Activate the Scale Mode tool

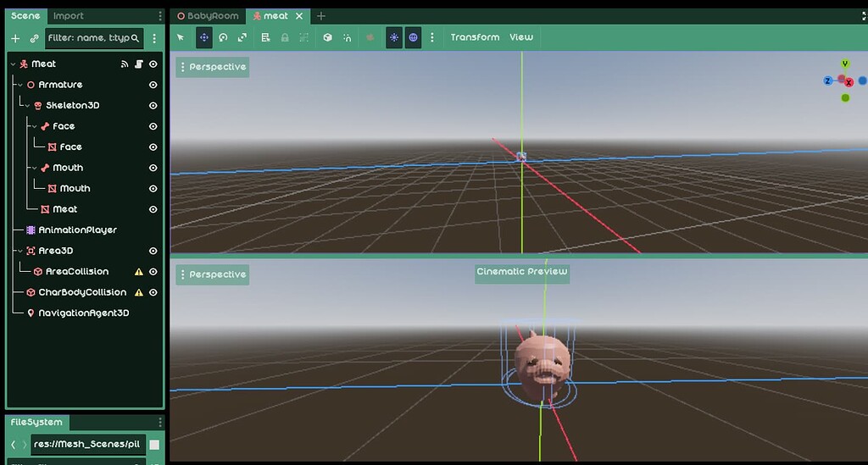pyautogui.click(x=242, y=37)
